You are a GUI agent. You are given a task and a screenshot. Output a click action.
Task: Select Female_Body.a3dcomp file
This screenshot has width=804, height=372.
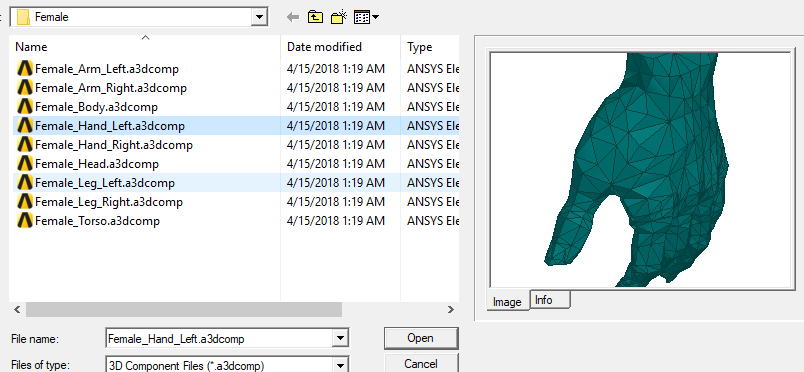[x=96, y=107]
